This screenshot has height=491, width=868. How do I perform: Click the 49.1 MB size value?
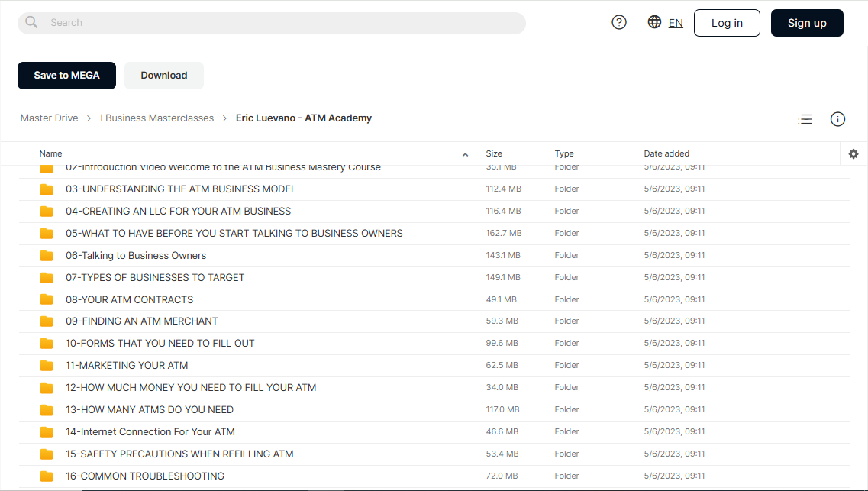(x=501, y=299)
